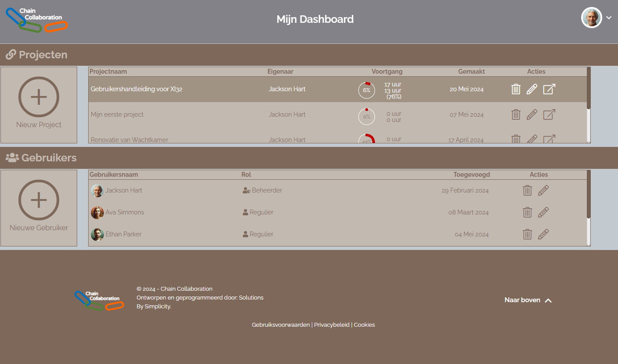
Task: Click the 6% progress circle
Action: pyautogui.click(x=367, y=90)
